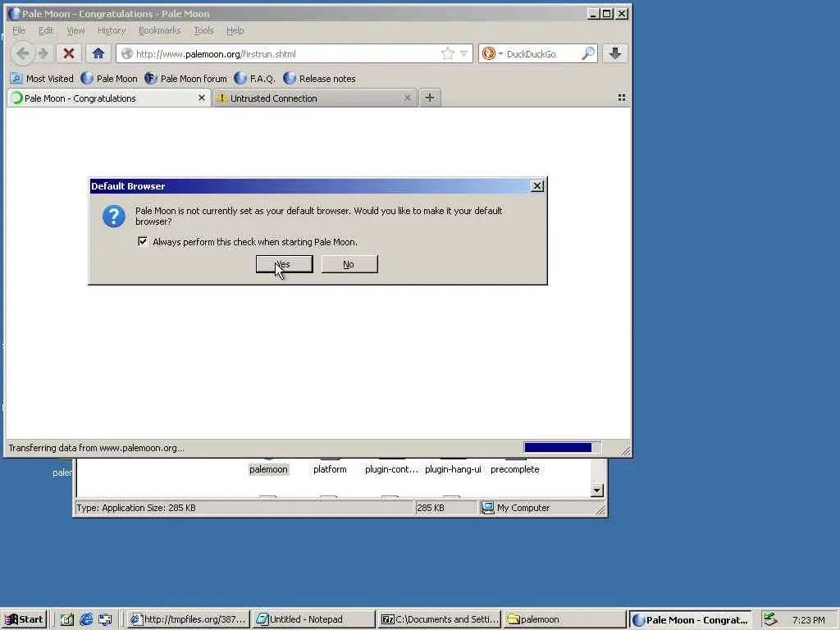
Task: Launch Internet Explorer from quick launch
Action: (86, 619)
